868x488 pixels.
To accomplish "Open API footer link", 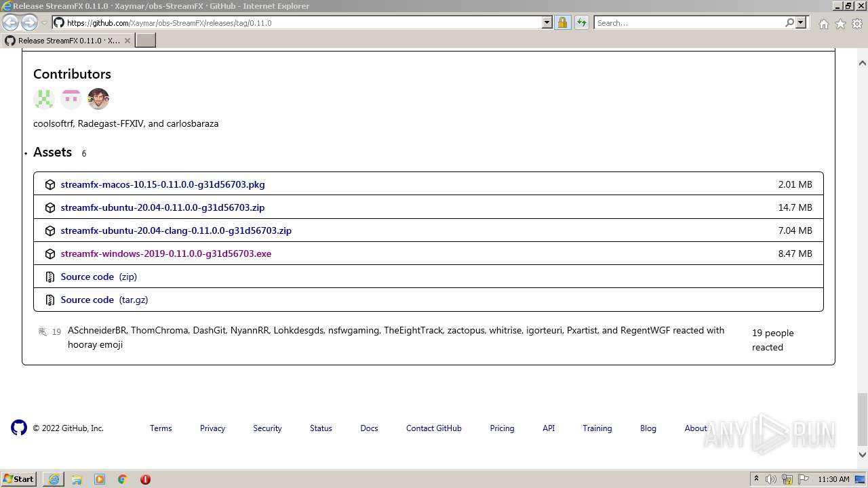I will (549, 428).
